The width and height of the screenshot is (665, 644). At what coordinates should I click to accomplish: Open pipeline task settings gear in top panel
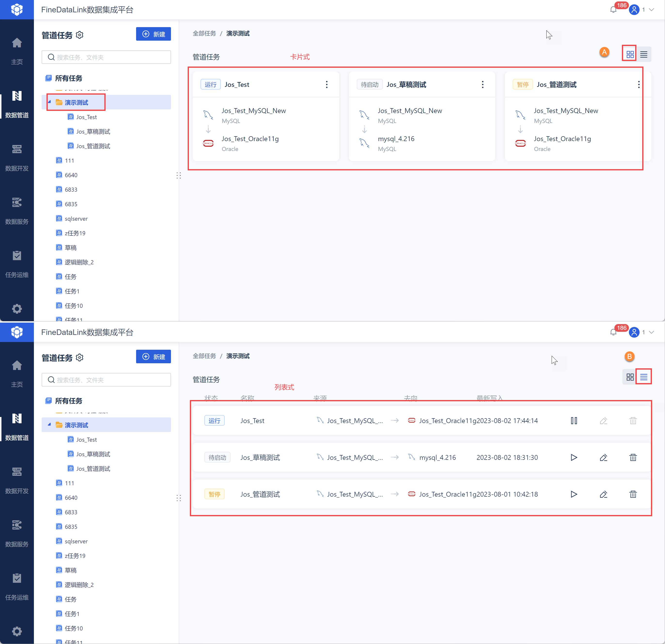tap(80, 35)
